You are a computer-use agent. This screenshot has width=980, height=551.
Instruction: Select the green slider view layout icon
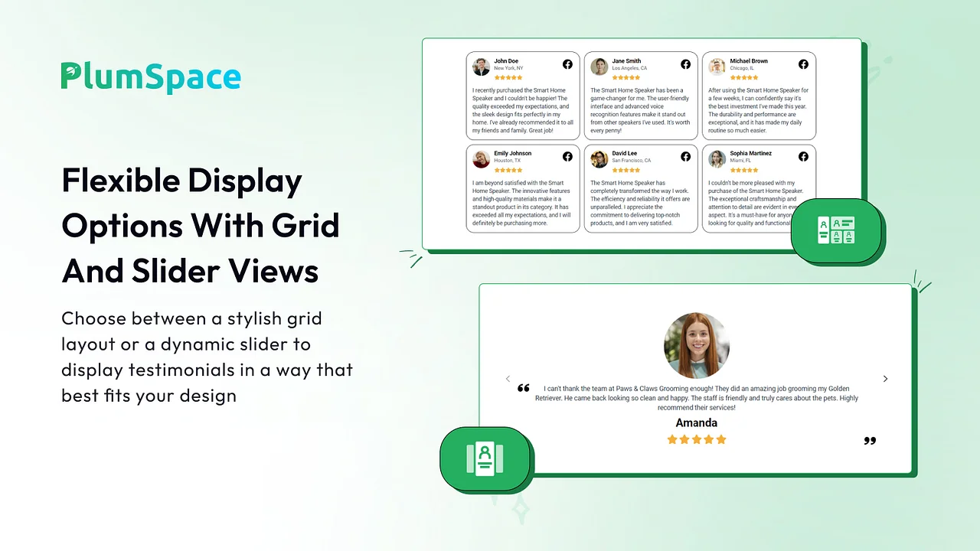pos(485,459)
